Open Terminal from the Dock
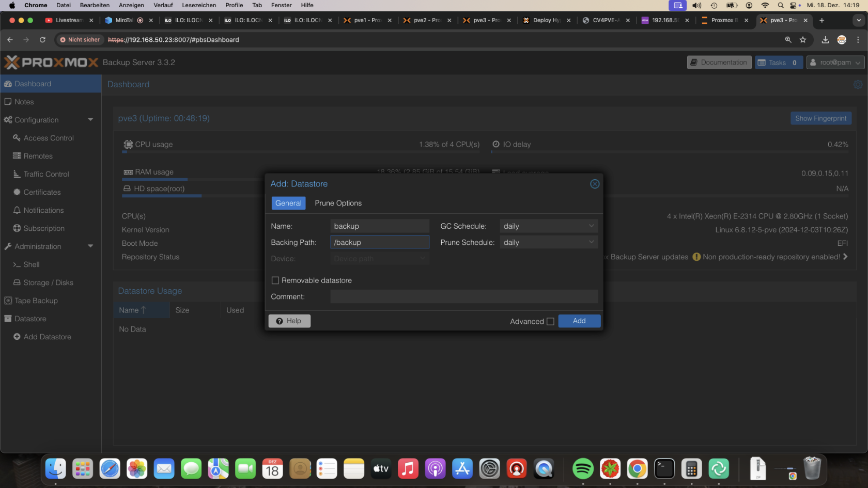868x488 pixels. [664, 469]
